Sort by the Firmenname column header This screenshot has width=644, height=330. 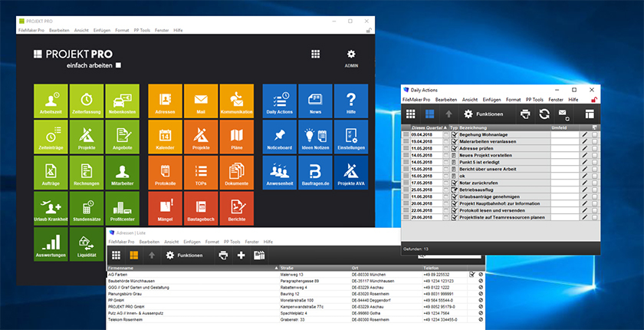point(192,268)
